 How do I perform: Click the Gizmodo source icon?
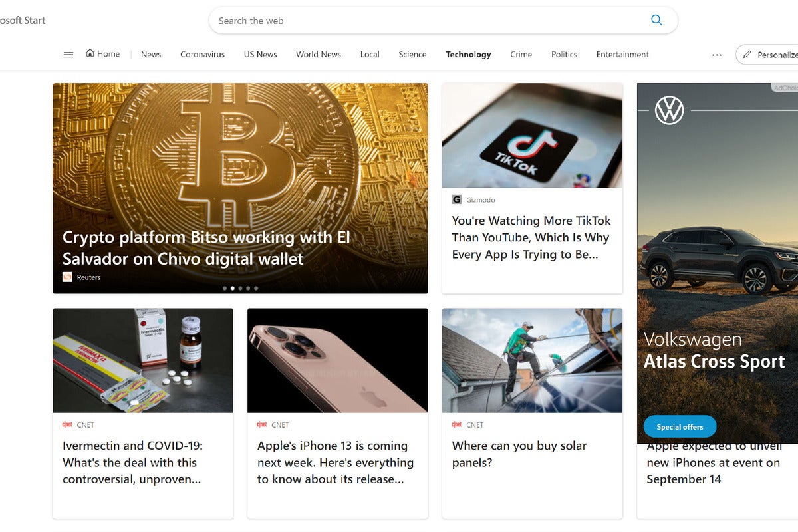457,199
